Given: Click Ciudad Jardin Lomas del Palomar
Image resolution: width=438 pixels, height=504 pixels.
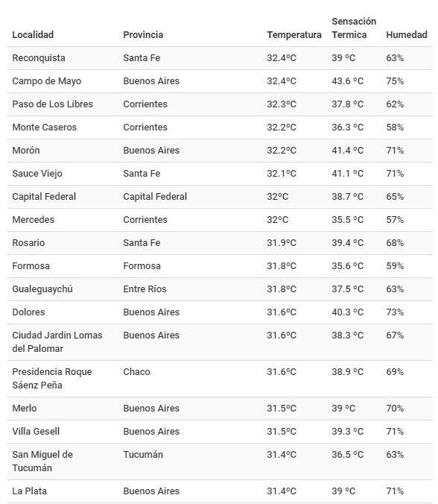Looking at the screenshot, I should click(57, 342).
